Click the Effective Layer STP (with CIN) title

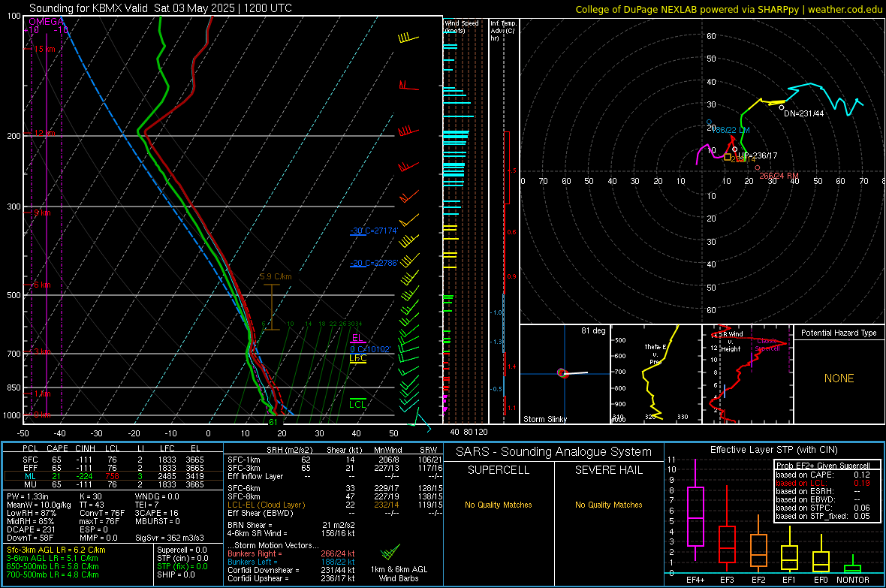click(x=773, y=450)
